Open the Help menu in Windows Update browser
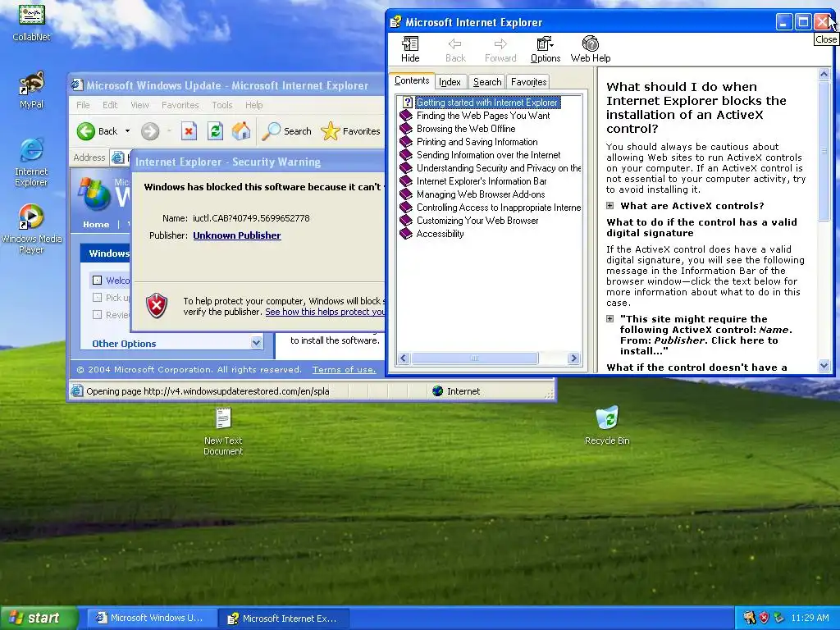Image resolution: width=840 pixels, height=630 pixels. click(x=254, y=105)
